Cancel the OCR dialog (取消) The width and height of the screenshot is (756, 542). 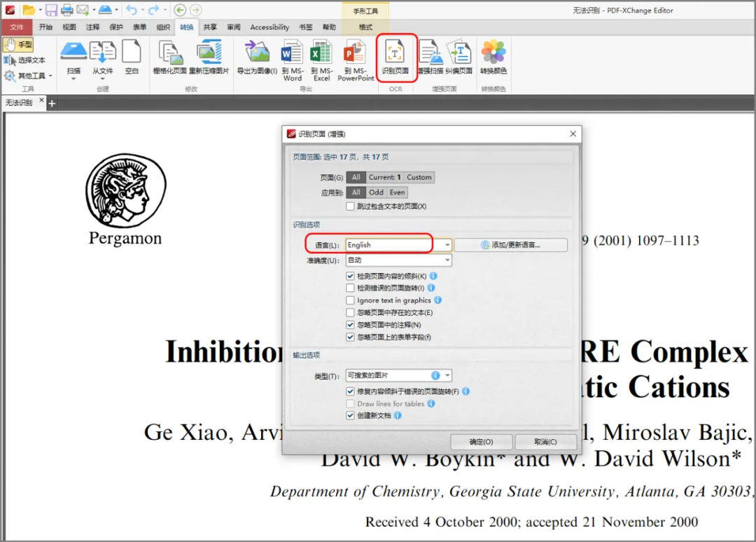click(545, 442)
